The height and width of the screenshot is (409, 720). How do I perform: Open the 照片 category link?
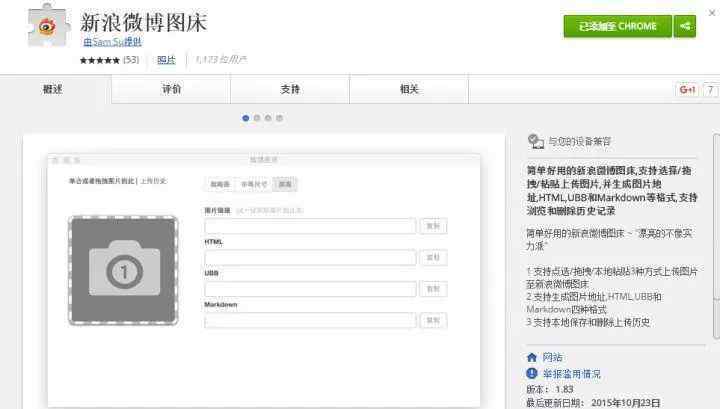pos(166,60)
